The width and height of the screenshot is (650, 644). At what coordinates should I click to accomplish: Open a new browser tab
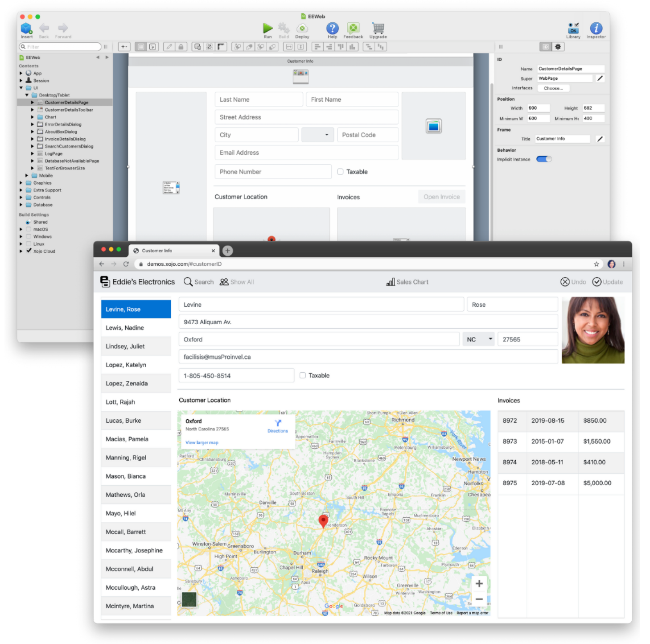[227, 251]
